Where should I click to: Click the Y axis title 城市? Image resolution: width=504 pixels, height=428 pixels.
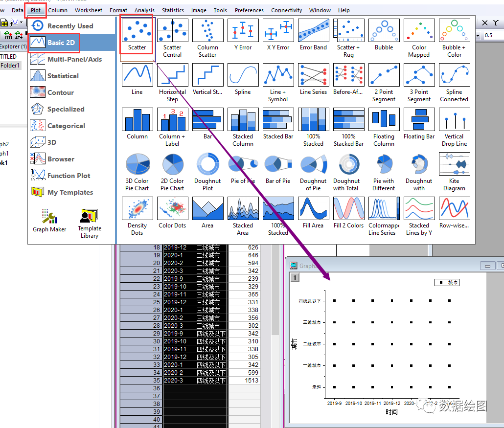pyautogui.click(x=294, y=344)
